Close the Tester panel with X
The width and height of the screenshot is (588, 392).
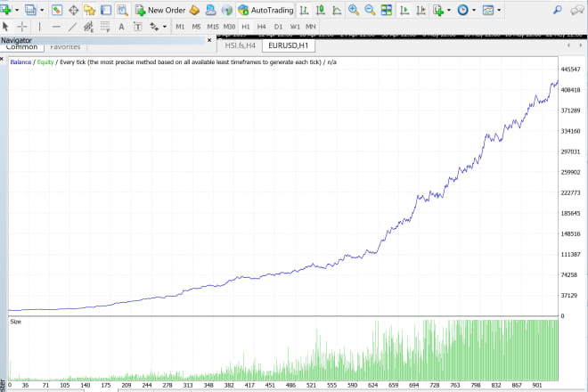(2, 59)
